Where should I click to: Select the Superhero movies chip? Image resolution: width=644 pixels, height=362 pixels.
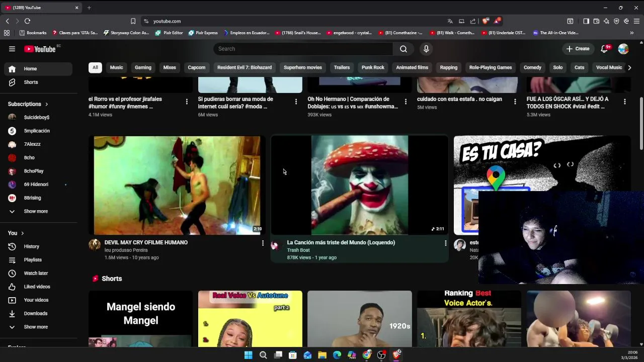click(302, 67)
